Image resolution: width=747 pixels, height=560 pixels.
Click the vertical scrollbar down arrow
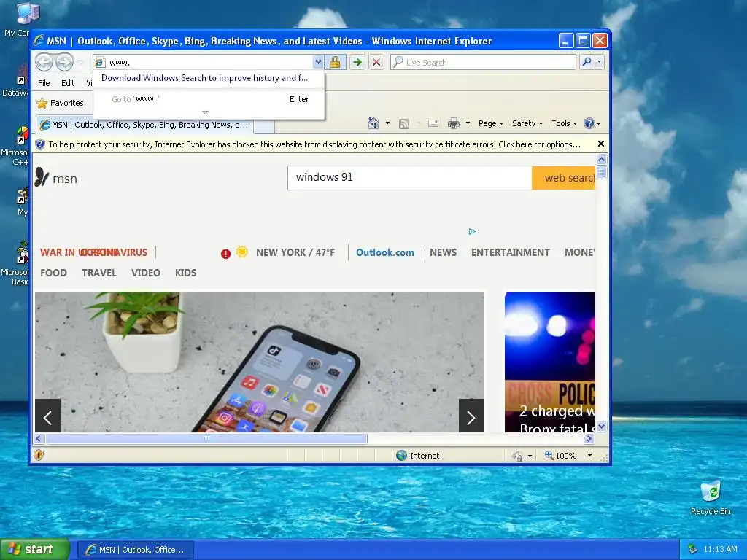(x=601, y=426)
